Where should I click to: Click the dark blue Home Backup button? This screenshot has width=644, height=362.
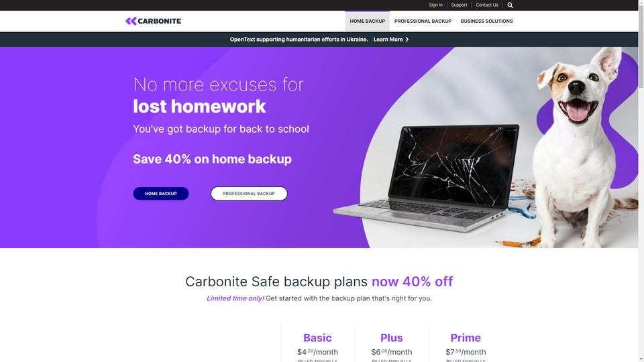[161, 193]
